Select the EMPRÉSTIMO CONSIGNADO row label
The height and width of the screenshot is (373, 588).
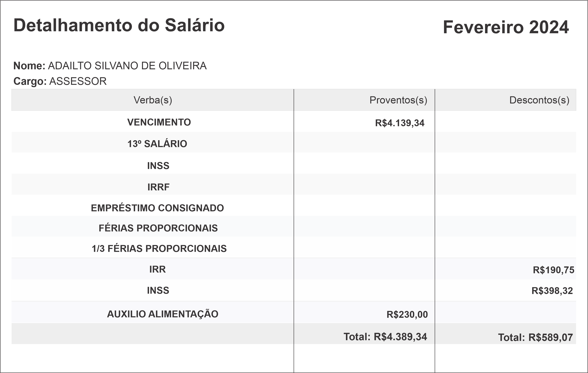(x=157, y=208)
